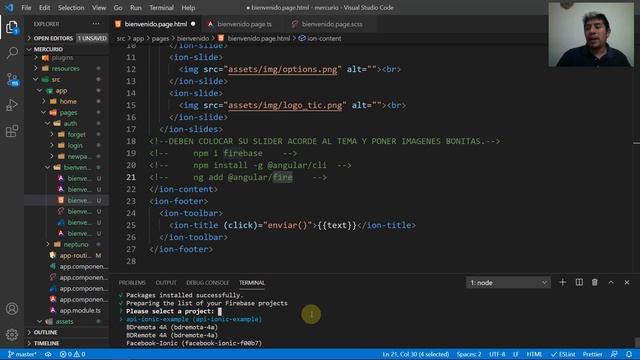Collapse the pages folder
Viewport: 640px width, 360px height.
click(x=68, y=112)
